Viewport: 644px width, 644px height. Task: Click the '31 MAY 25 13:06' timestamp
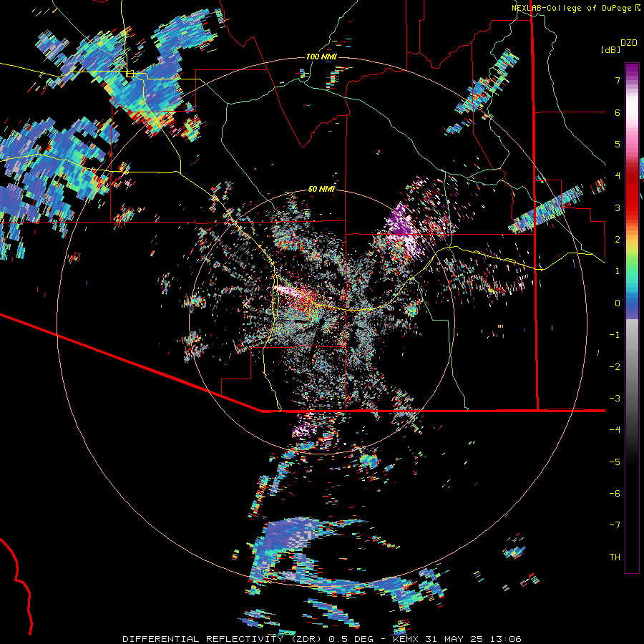pos(472,639)
